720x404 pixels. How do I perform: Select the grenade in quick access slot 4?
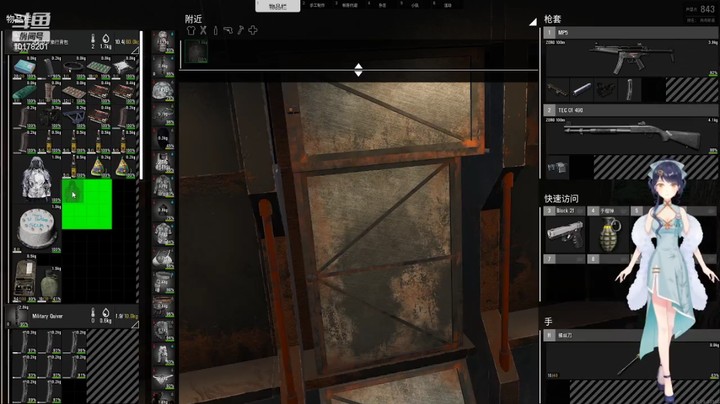coord(608,234)
